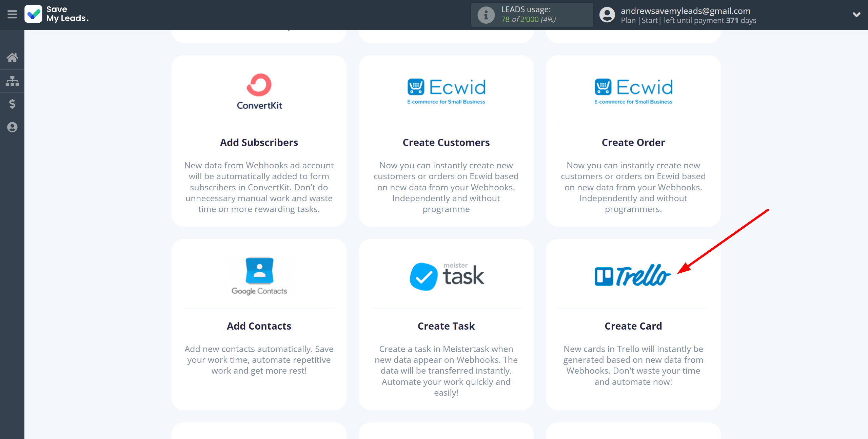Image resolution: width=868 pixels, height=439 pixels.
Task: Open the Create Task title
Action: point(446,326)
